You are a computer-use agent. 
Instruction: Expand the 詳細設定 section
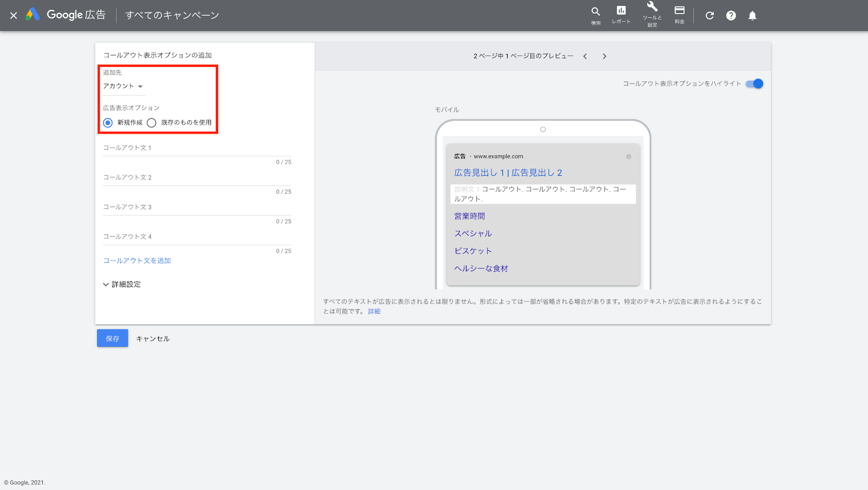click(122, 284)
